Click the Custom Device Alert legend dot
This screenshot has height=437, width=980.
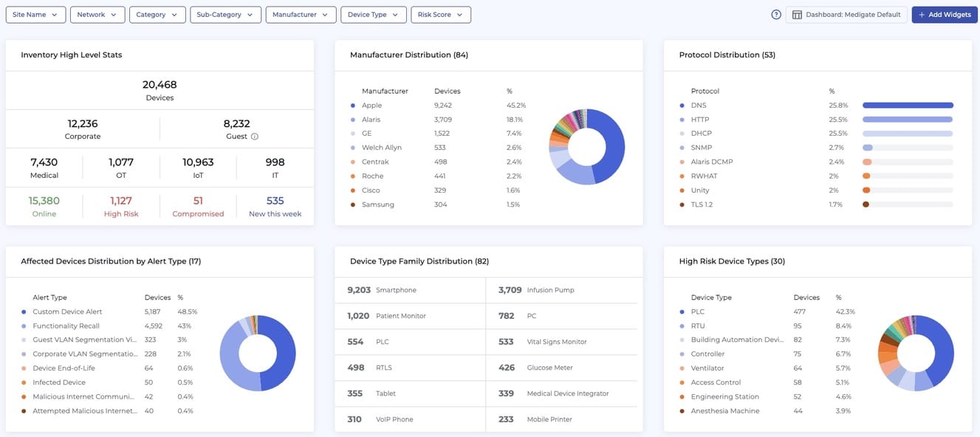click(x=24, y=312)
